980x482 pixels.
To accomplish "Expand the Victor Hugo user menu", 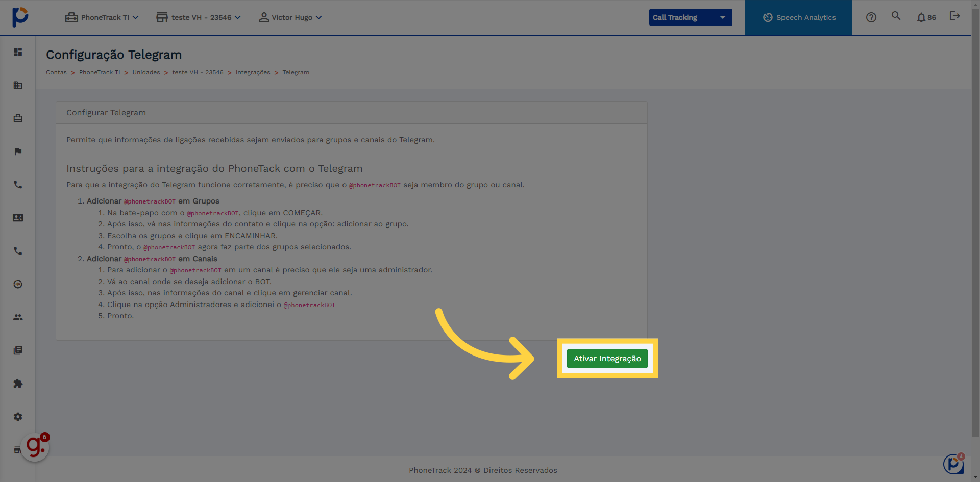I will (x=290, y=17).
